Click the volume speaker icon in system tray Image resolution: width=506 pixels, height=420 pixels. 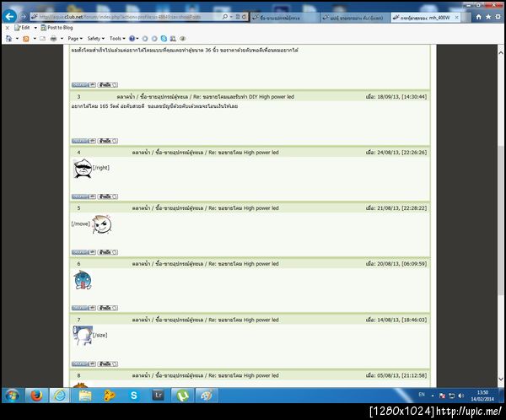[x=461, y=396]
